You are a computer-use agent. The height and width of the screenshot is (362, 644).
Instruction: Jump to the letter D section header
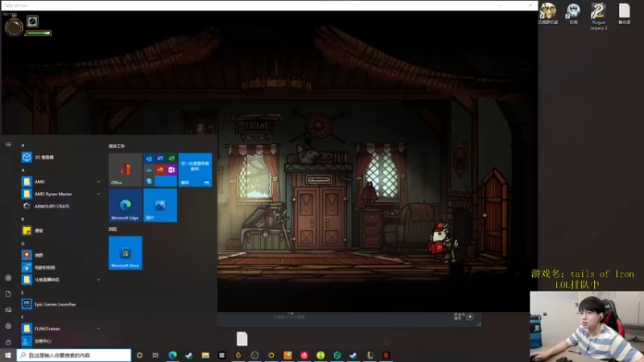click(x=23, y=244)
